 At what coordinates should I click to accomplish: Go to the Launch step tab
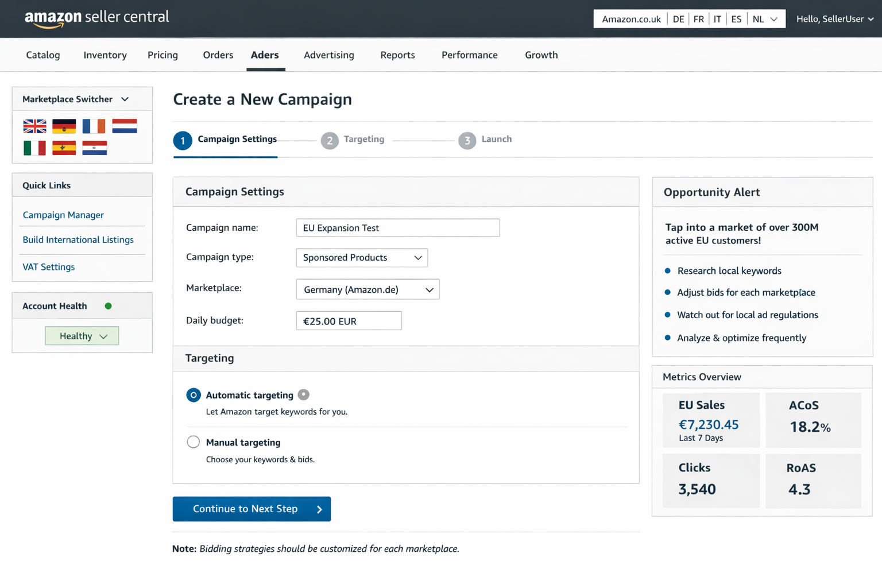[x=497, y=139]
